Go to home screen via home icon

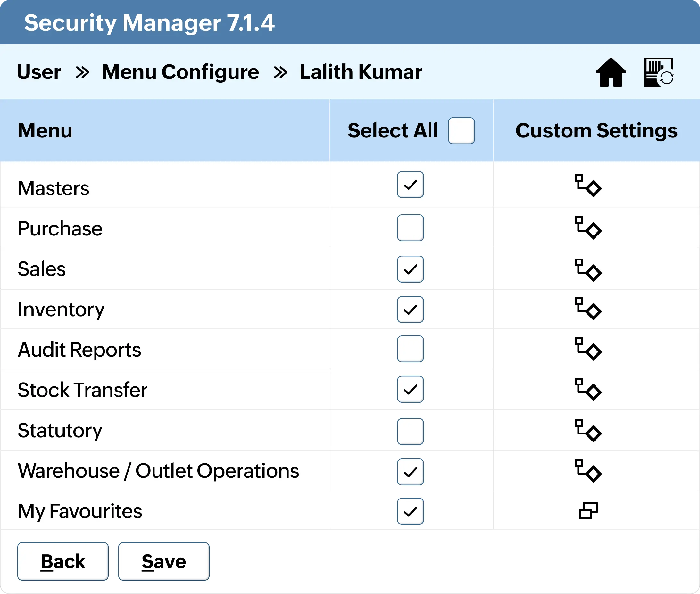[x=611, y=72]
